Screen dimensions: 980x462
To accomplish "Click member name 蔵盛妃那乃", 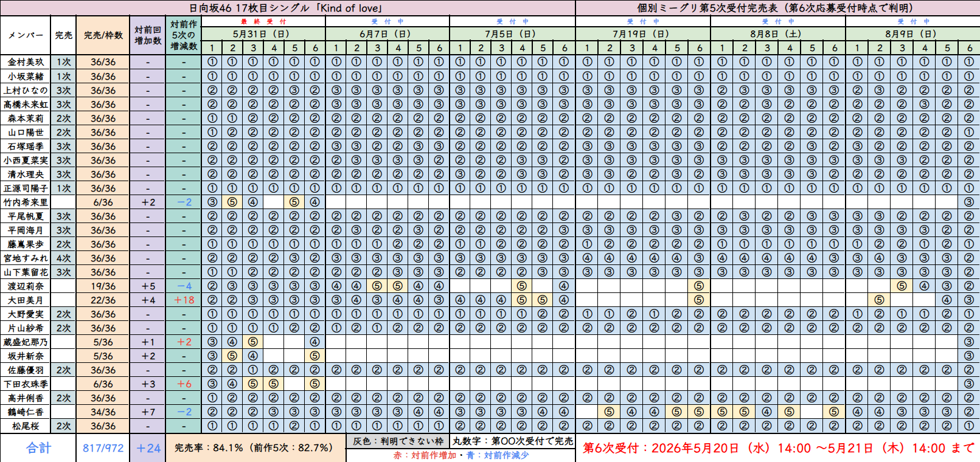I will [26, 342].
